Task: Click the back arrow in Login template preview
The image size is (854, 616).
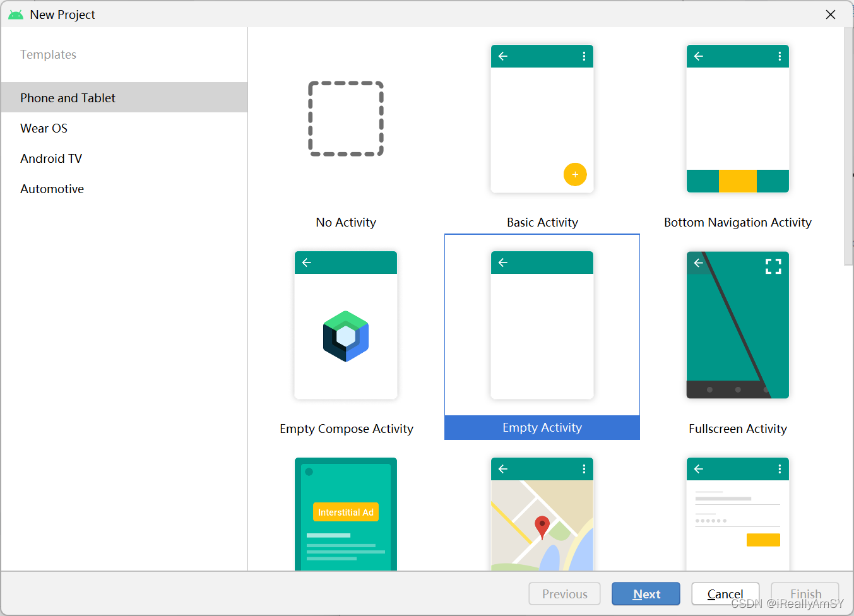Action: [x=699, y=469]
